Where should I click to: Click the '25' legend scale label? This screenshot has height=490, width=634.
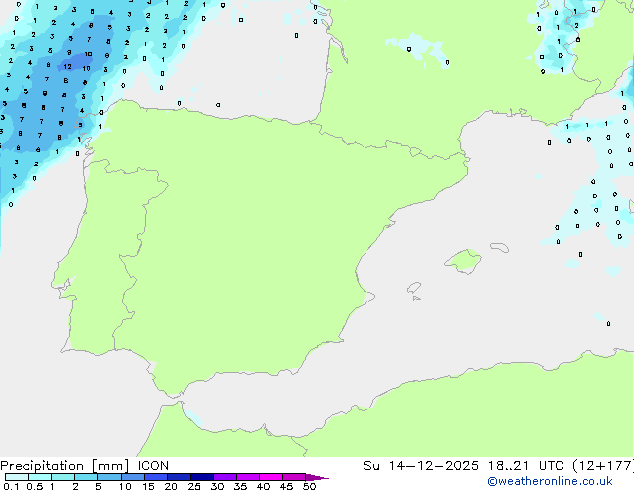coord(194,486)
